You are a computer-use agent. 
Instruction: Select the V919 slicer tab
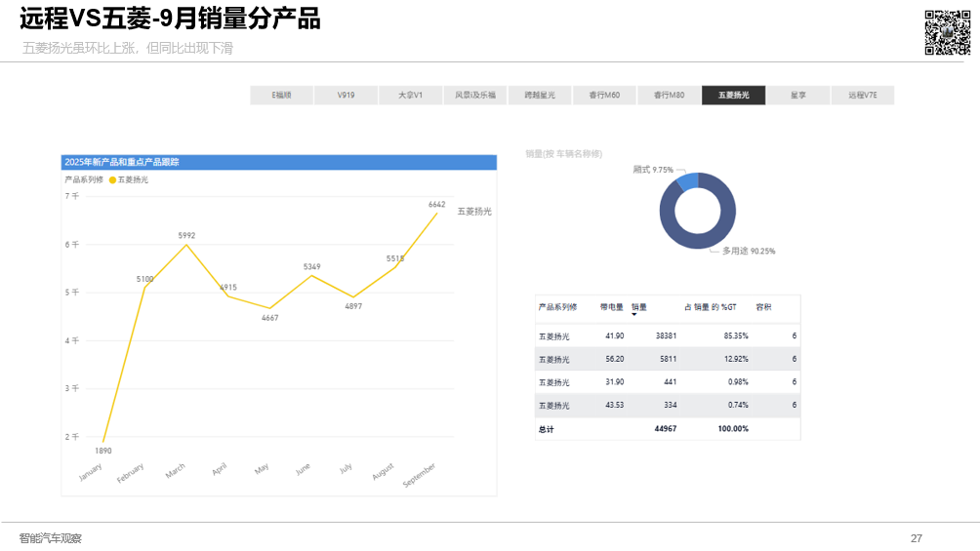coord(346,95)
